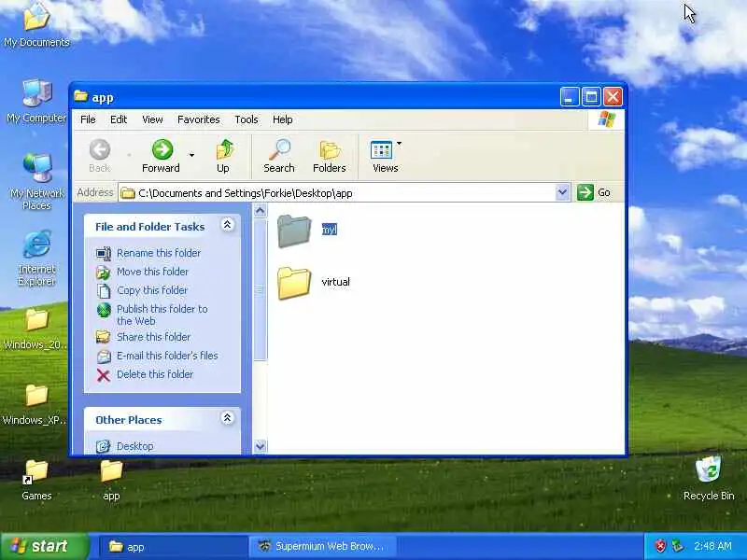Go up one folder level

pyautogui.click(x=223, y=156)
